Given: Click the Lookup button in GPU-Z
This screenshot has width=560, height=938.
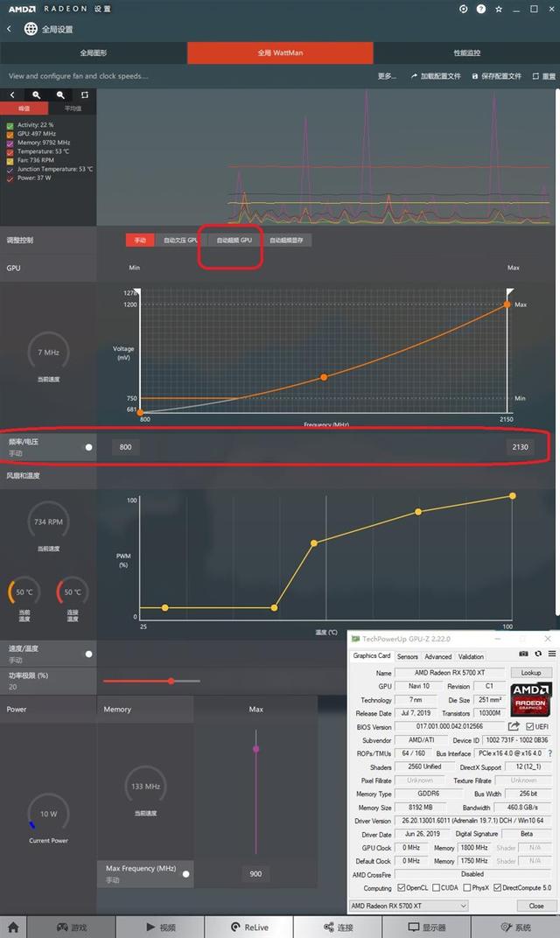Looking at the screenshot, I should [531, 673].
